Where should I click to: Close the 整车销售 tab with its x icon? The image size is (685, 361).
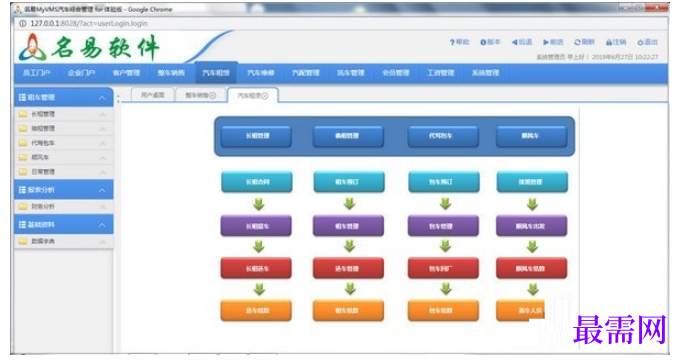(212, 95)
